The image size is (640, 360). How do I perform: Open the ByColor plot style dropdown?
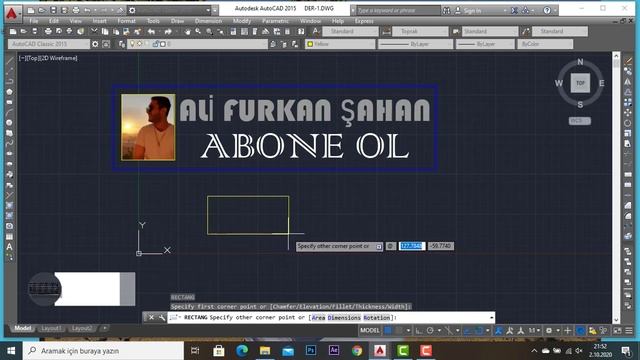click(x=545, y=44)
